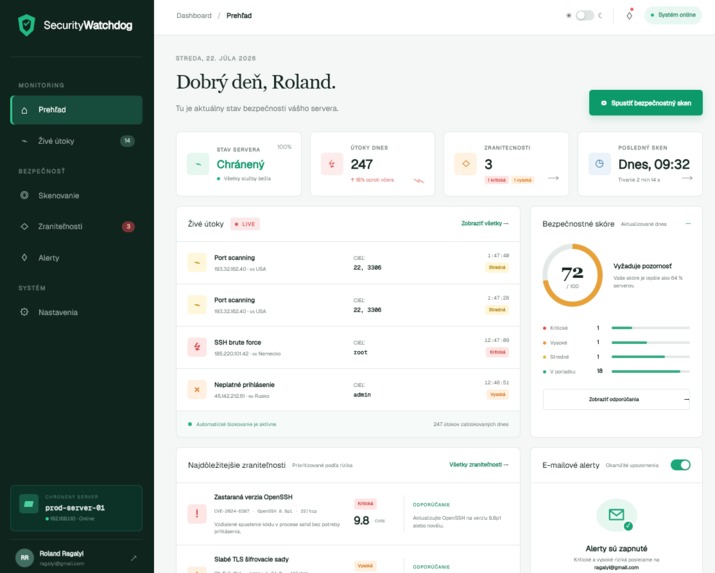Open Bezpečnostné skóre card menu

pos(688,224)
